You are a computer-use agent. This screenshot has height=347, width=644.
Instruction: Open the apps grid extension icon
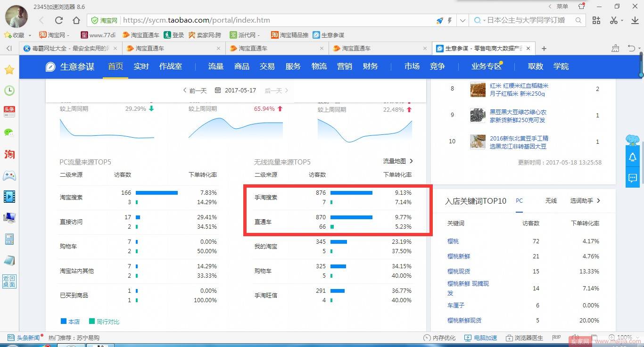coord(596,20)
